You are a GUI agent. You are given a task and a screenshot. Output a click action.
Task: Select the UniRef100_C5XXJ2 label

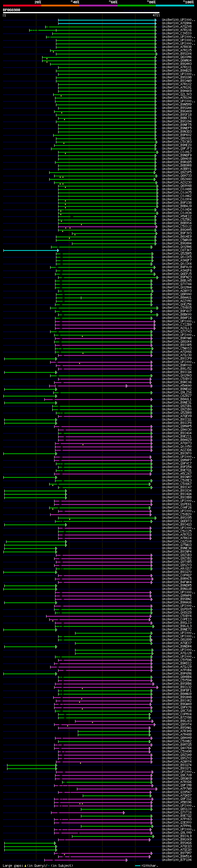click(177, 226)
